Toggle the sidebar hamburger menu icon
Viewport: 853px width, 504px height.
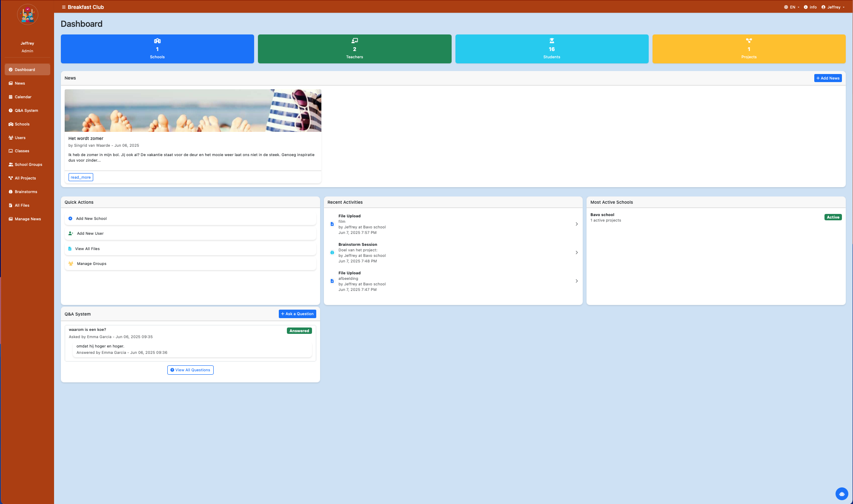63,7
